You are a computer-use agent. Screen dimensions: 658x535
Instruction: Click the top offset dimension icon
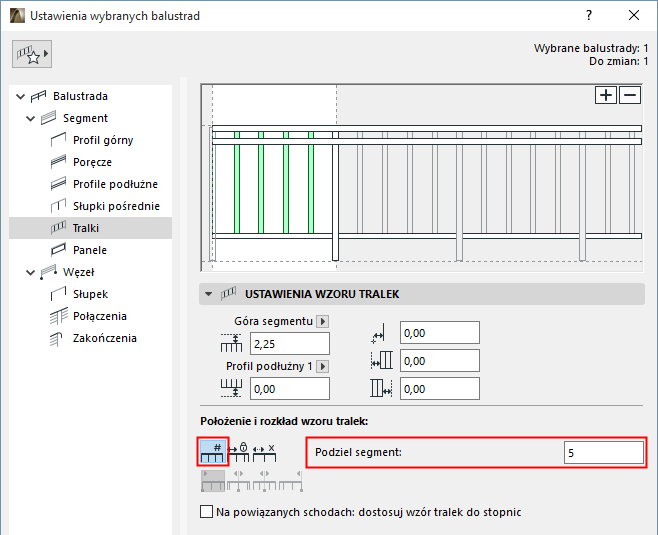pos(231,343)
